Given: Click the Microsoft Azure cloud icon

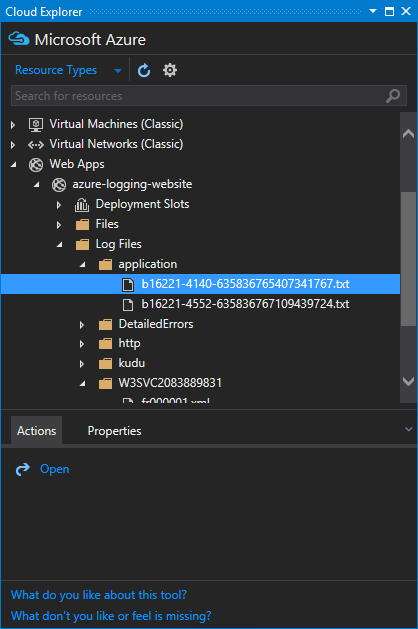Looking at the screenshot, I should (x=18, y=39).
